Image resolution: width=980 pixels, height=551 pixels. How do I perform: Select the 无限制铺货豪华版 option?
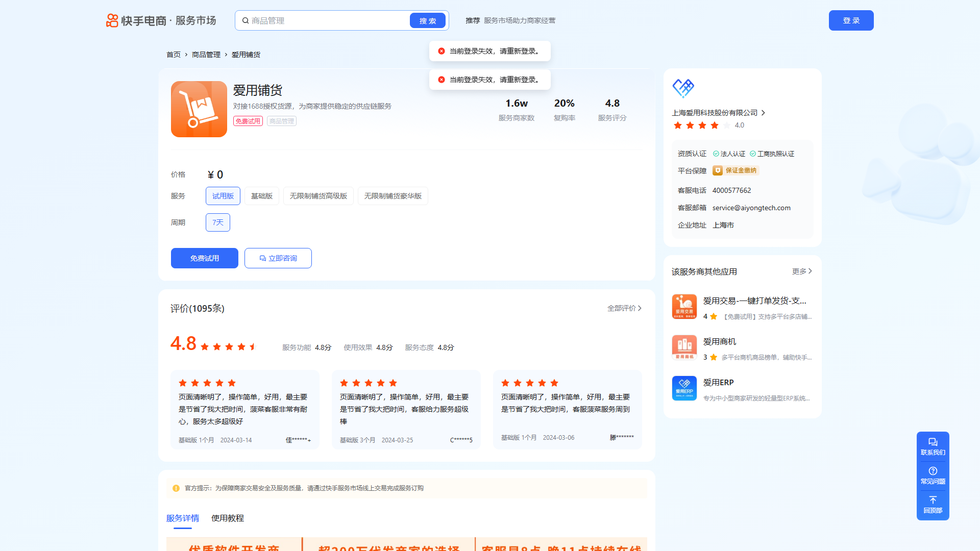[393, 196]
